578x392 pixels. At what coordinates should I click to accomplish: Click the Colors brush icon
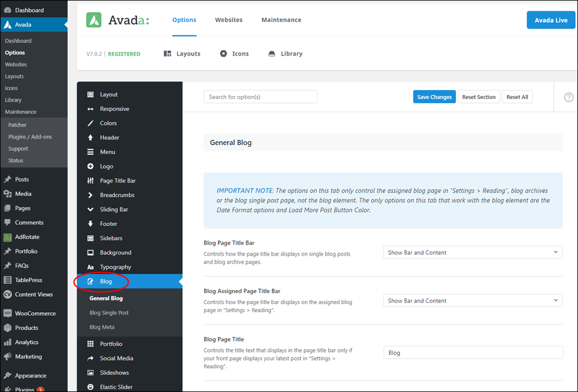coord(90,123)
